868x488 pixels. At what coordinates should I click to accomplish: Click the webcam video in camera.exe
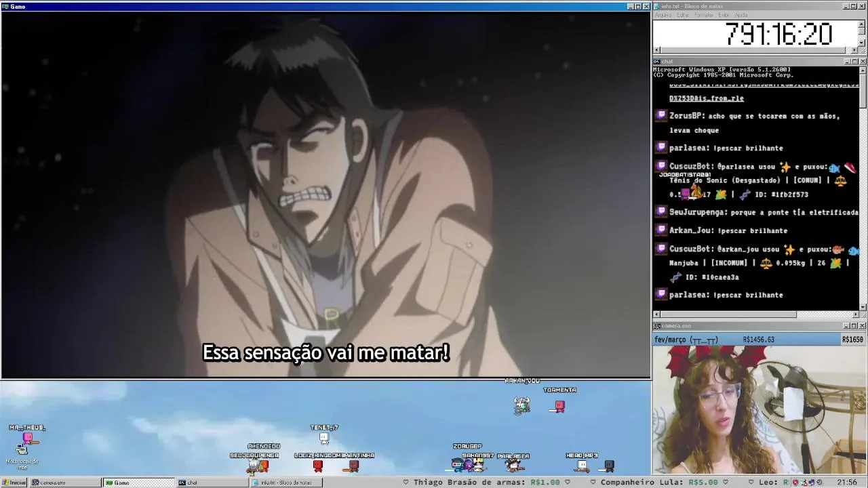759,410
